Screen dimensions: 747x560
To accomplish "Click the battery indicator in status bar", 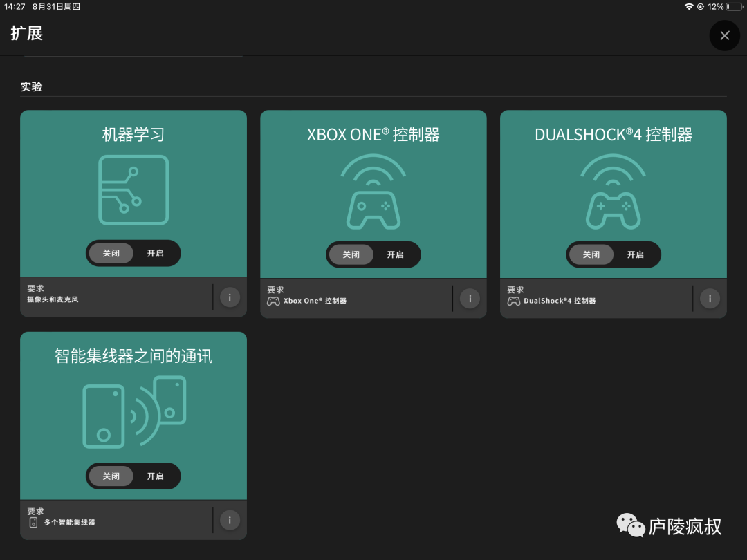I will point(734,7).
